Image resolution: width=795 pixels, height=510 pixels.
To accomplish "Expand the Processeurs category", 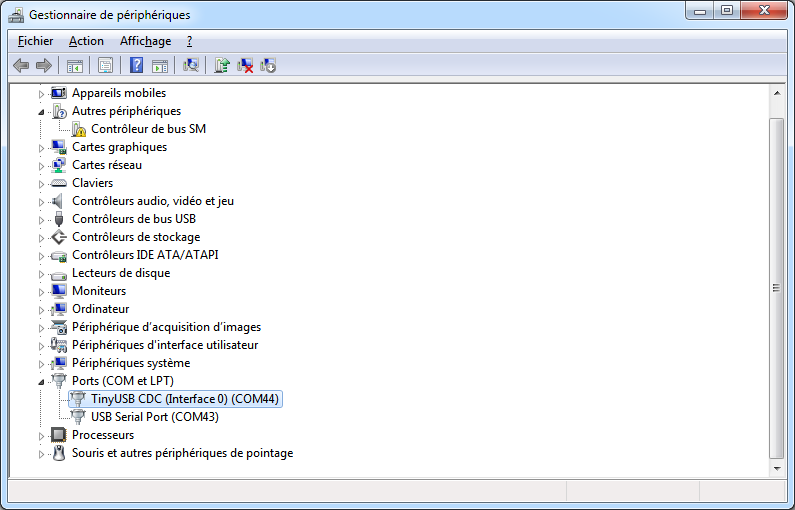I will (x=42, y=435).
